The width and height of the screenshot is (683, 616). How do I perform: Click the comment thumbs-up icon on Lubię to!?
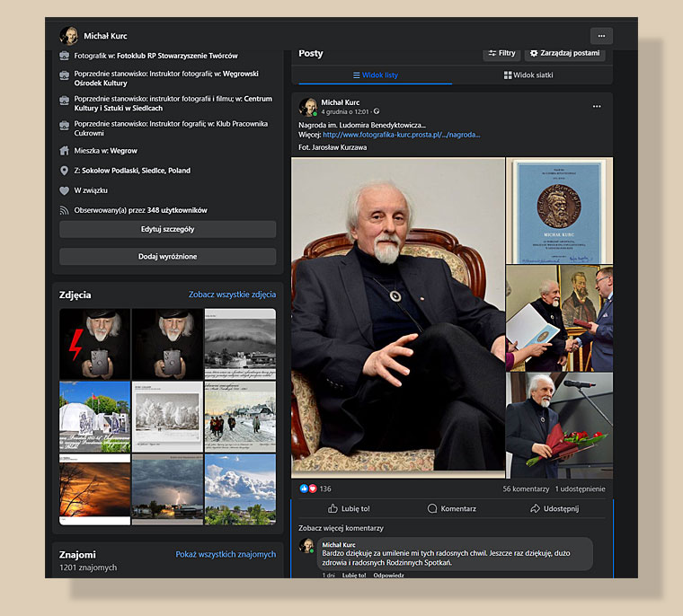[333, 508]
